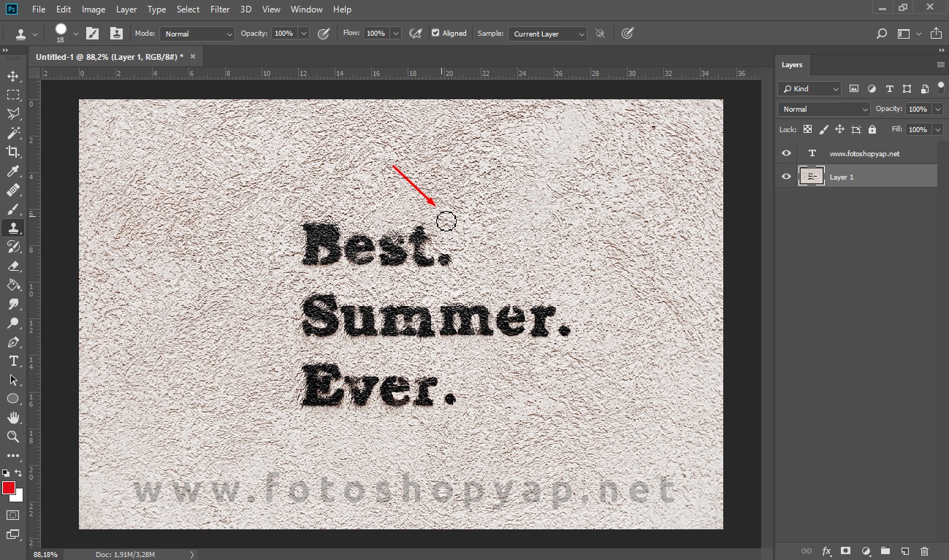Open the Image menu
Viewport: 949px width, 560px height.
click(94, 9)
